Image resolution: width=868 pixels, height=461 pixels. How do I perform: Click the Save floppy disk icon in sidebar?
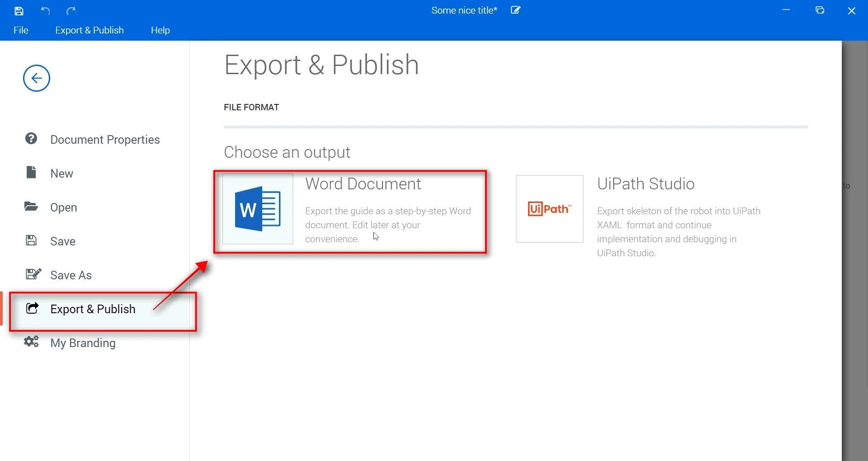[31, 240]
